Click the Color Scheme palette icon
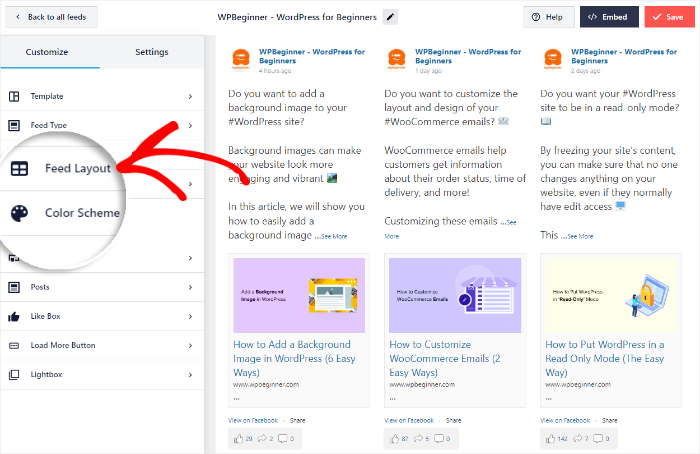The height and width of the screenshot is (454, 700). point(20,213)
